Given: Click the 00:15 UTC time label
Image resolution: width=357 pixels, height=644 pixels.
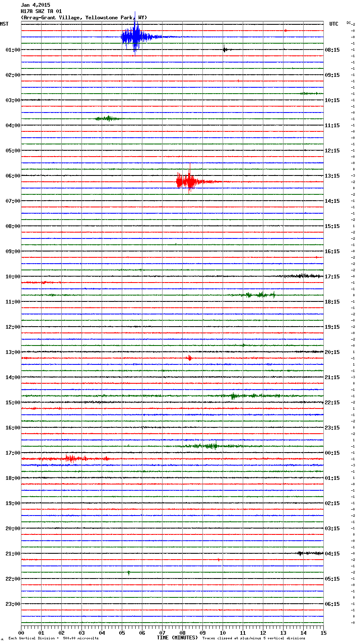Looking at the screenshot, I should 332,453.
